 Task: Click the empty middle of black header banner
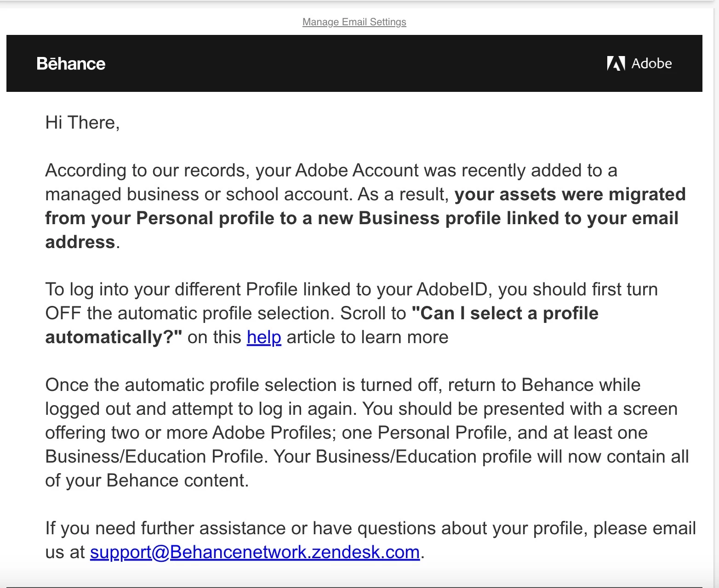(x=354, y=63)
